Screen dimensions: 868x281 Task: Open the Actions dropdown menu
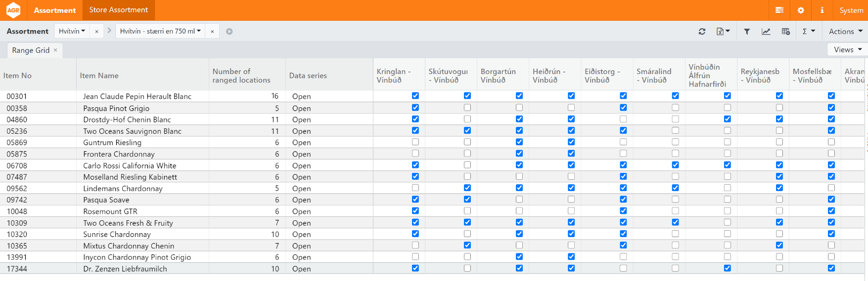[x=845, y=32]
